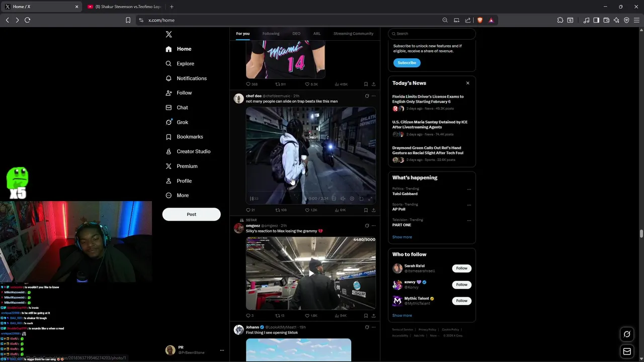Bookmark this page in the address bar
This screenshot has height=362, width=644.
pos(128,20)
